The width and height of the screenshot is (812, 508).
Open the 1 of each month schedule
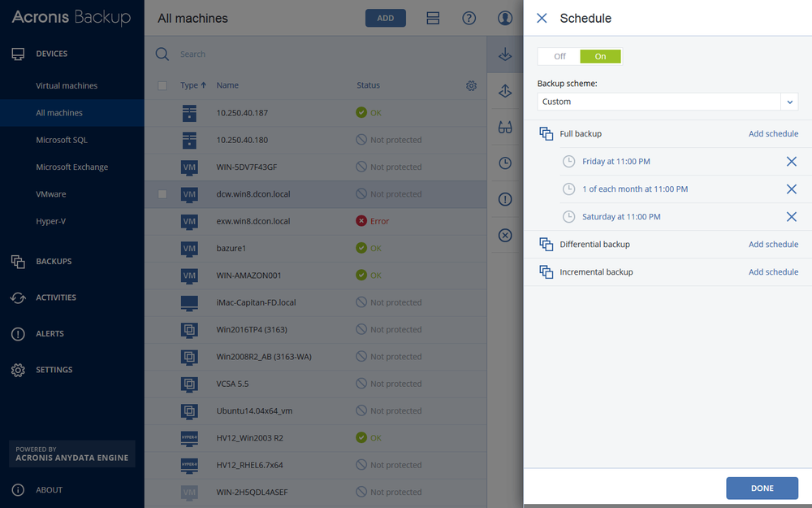click(x=635, y=189)
